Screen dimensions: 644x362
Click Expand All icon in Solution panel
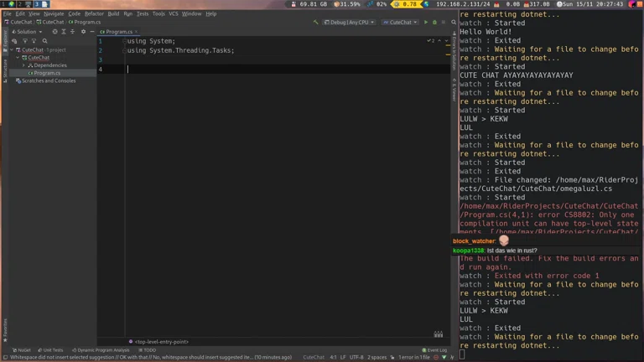click(64, 32)
